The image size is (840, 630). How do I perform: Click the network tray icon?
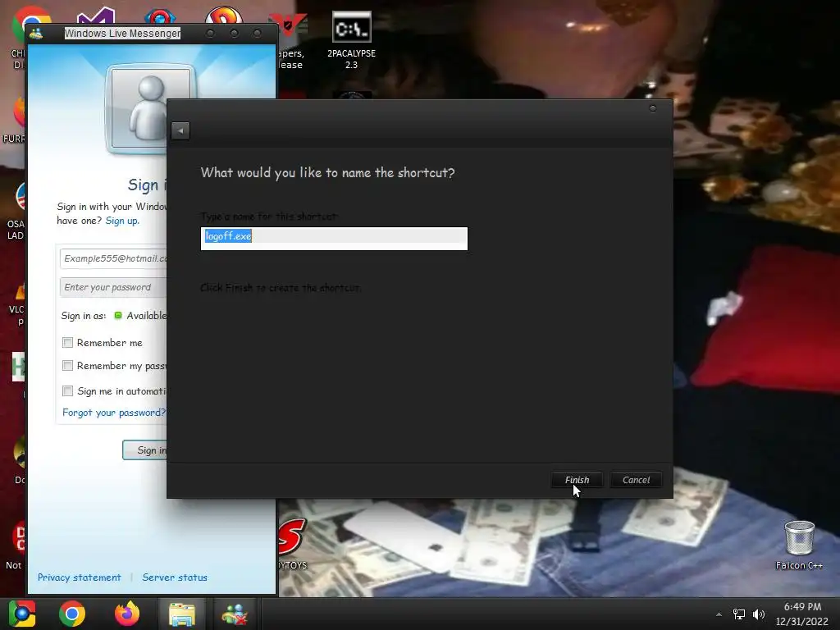[x=739, y=614]
